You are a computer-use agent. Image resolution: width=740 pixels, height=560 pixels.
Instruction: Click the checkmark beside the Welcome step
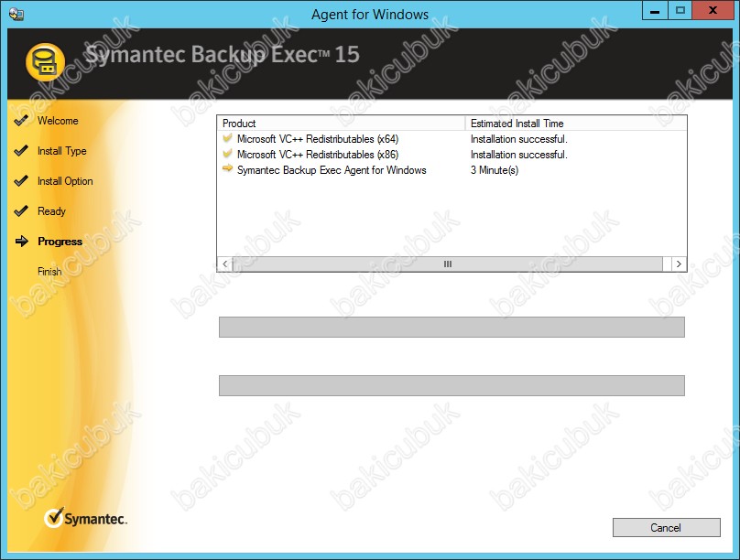[21, 121]
